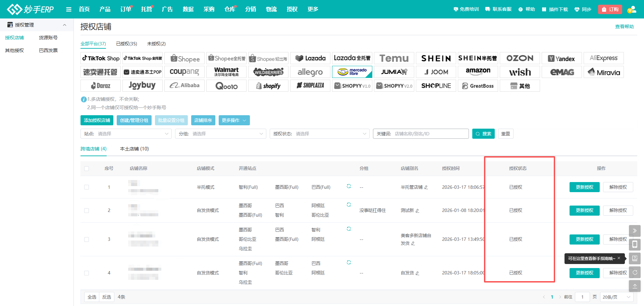This screenshot has height=306, width=644.
Task: Toggle the select-all header checkbox
Action: click(x=87, y=169)
